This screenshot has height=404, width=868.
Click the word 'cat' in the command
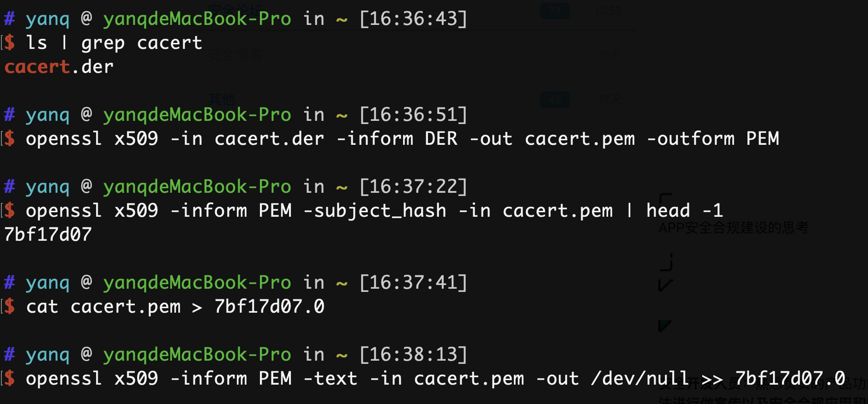(x=42, y=307)
